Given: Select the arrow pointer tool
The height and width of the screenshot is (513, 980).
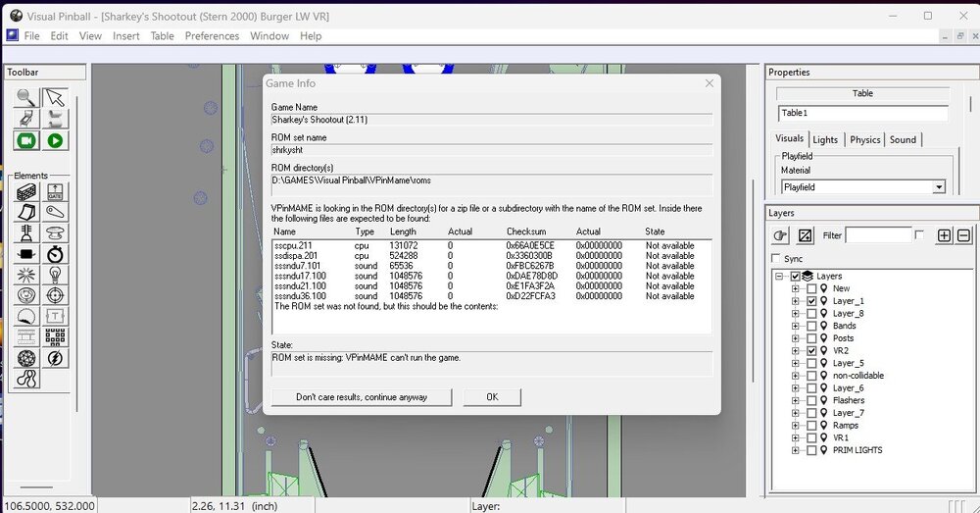Looking at the screenshot, I should coord(55,97).
